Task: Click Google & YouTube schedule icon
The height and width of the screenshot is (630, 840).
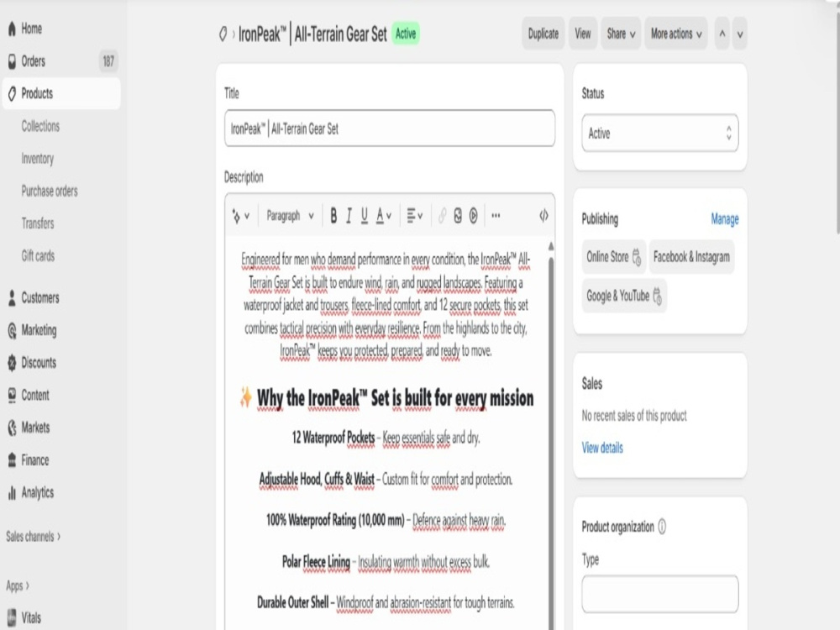Action: [x=658, y=297]
